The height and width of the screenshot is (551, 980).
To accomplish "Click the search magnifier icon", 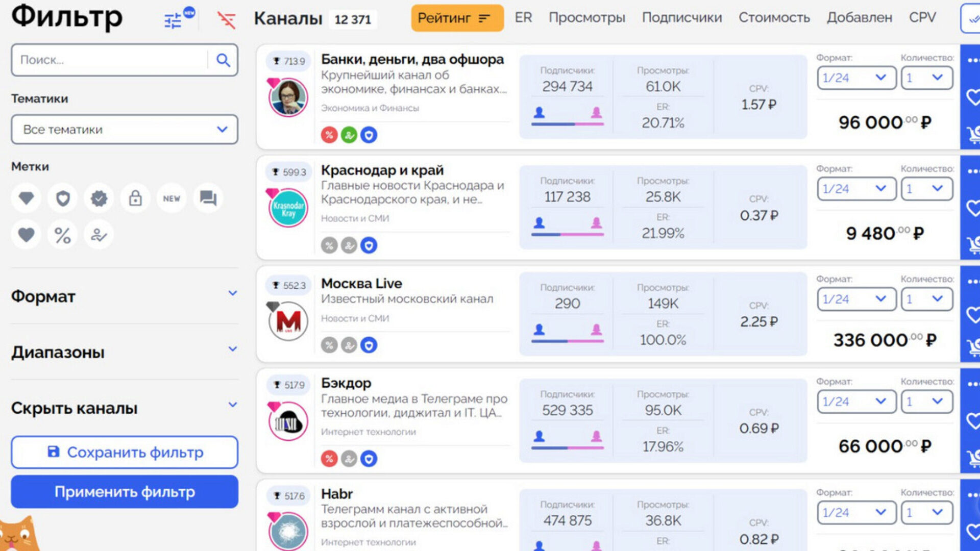I will (223, 60).
